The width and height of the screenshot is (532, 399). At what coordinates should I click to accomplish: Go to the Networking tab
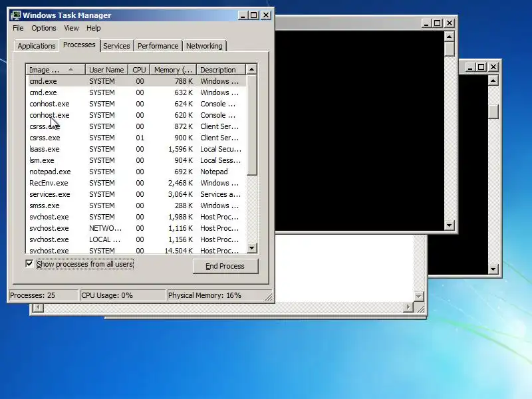204,46
